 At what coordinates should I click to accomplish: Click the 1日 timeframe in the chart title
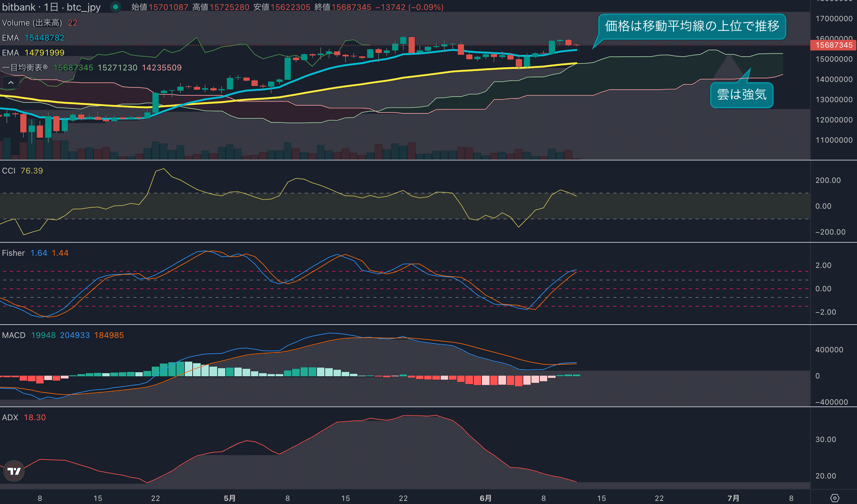pyautogui.click(x=51, y=7)
